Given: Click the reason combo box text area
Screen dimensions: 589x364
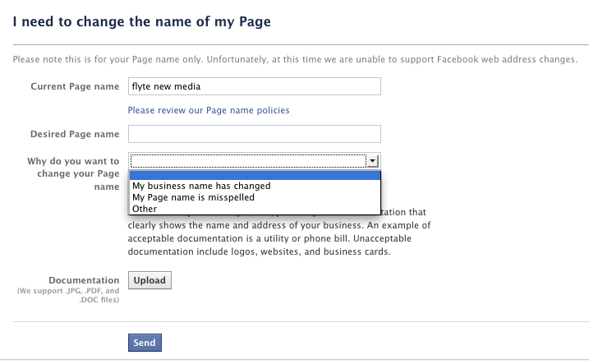Looking at the screenshot, I should [x=246, y=161].
